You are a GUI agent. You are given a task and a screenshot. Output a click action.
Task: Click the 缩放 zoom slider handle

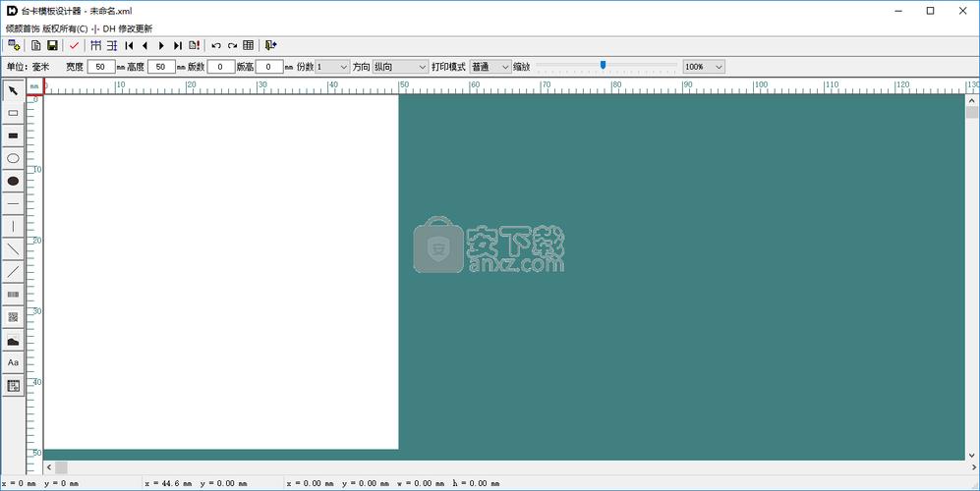tap(604, 65)
